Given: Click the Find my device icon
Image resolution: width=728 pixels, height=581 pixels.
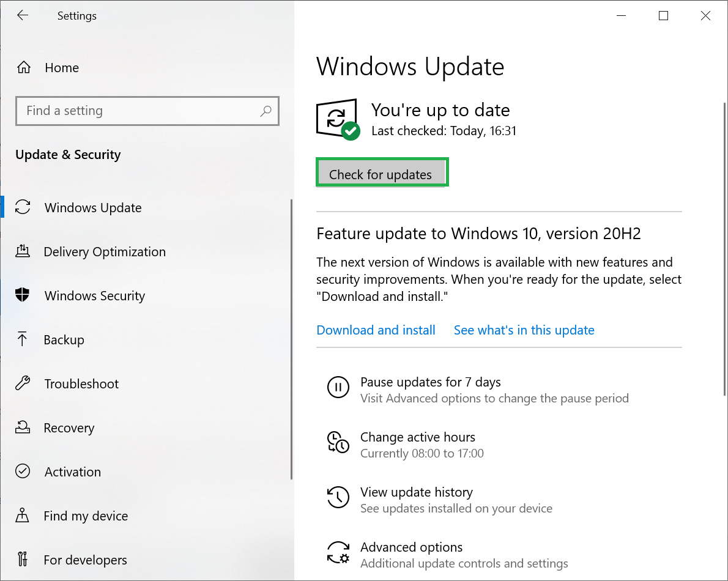Looking at the screenshot, I should point(22,515).
